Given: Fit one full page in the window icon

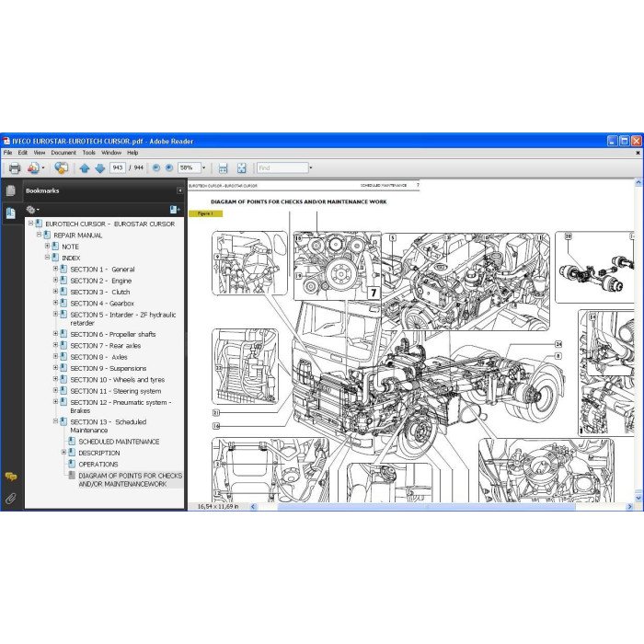Looking at the screenshot, I should (x=241, y=167).
